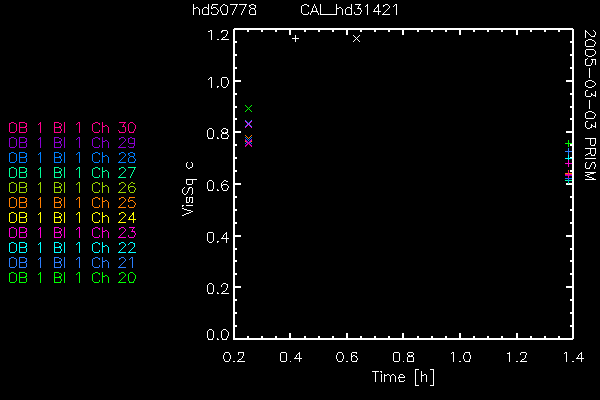Click the green plus data point near 0.75
Screen dimensions: 600x400
pos(569,144)
